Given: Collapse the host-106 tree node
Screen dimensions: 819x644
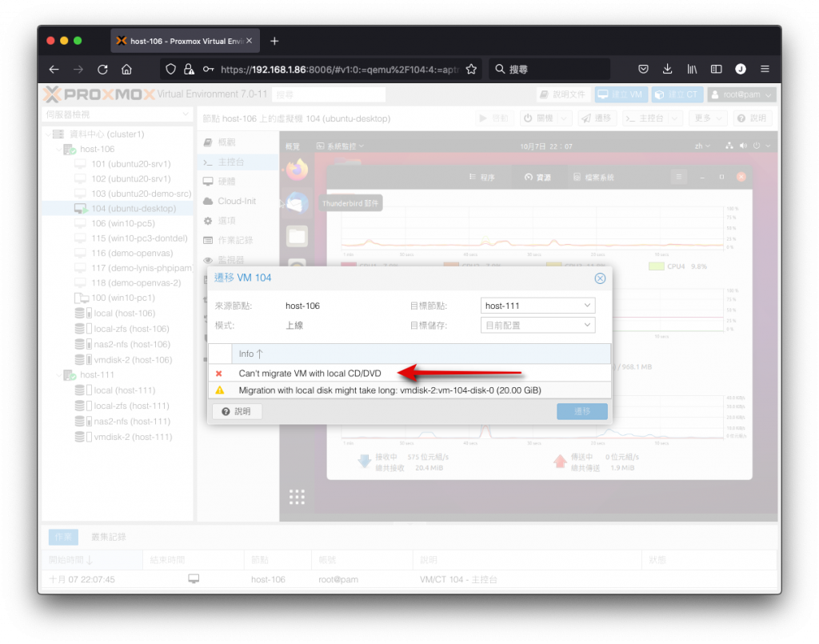Looking at the screenshot, I should pyautogui.click(x=58, y=150).
